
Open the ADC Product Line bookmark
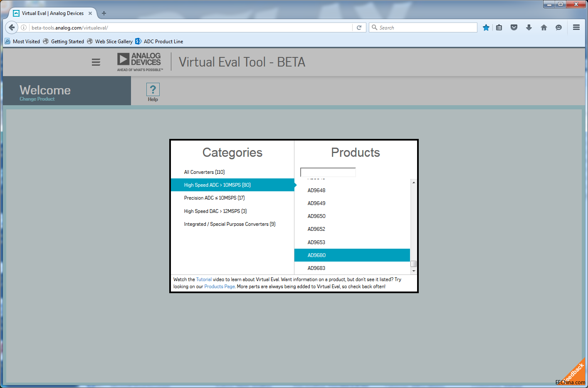tap(159, 42)
